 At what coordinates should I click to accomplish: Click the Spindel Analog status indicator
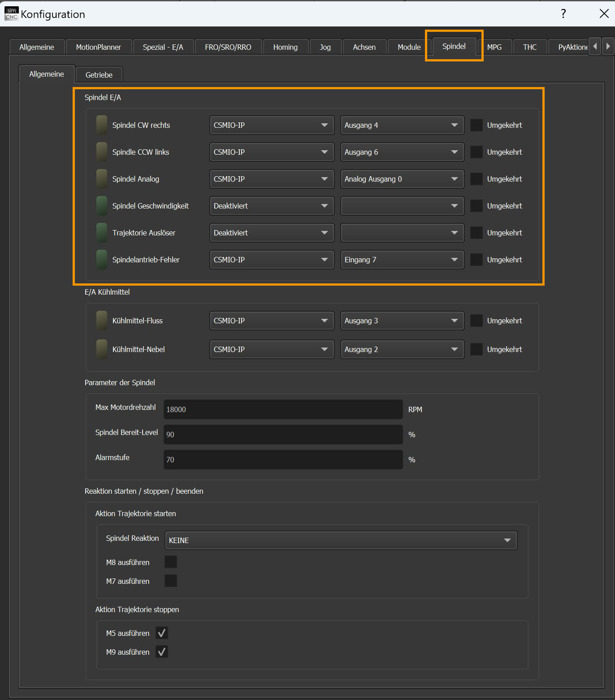102,179
